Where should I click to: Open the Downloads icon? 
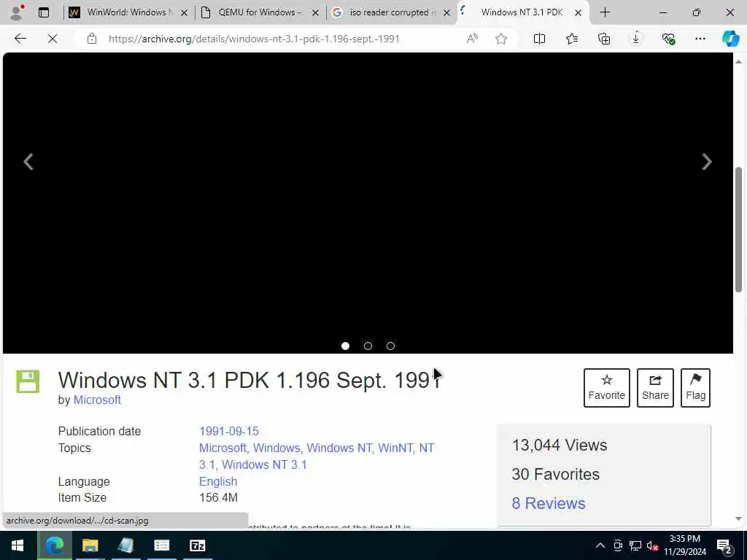pos(636,39)
